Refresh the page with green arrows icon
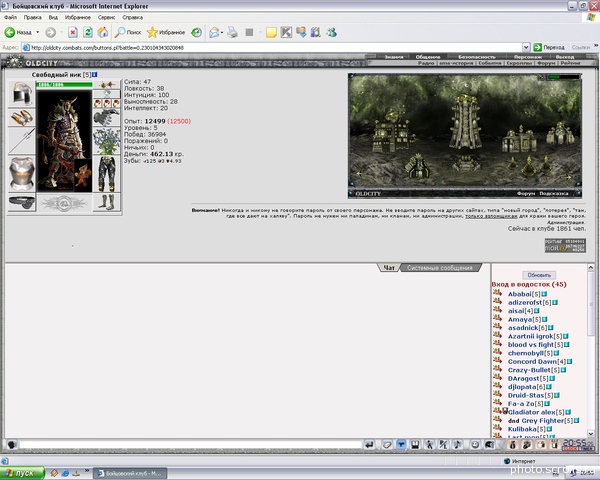 click(x=88, y=33)
